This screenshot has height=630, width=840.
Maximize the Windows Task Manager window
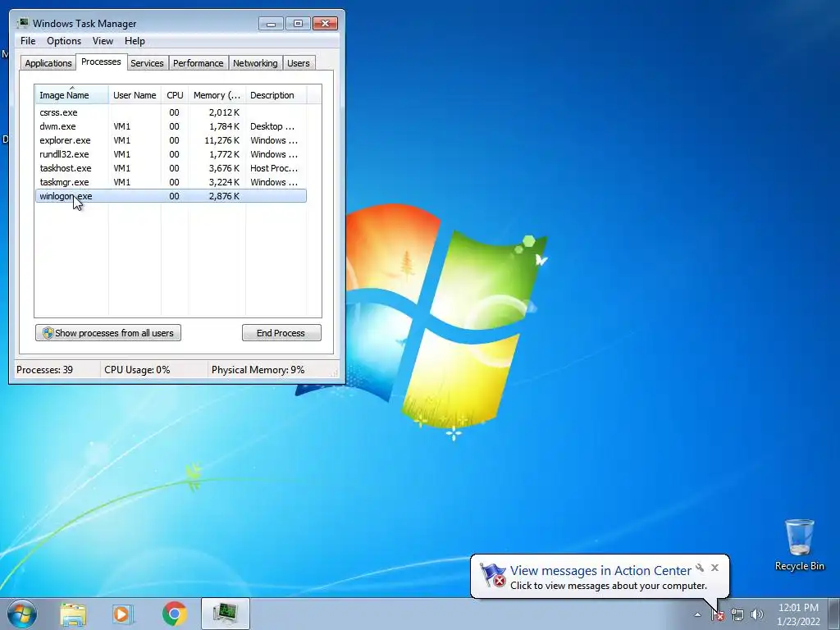pos(298,24)
